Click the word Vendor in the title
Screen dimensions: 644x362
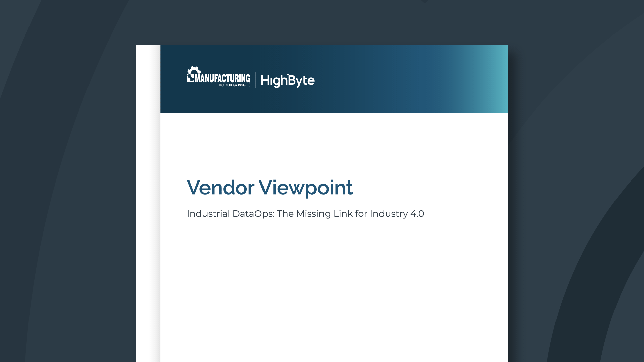point(221,188)
